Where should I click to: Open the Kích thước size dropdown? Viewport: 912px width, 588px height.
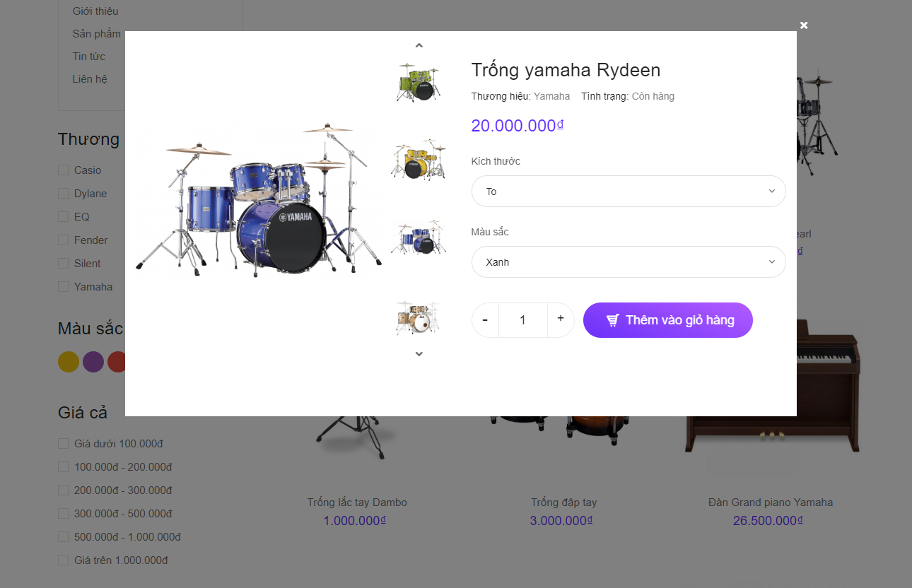pyautogui.click(x=629, y=192)
